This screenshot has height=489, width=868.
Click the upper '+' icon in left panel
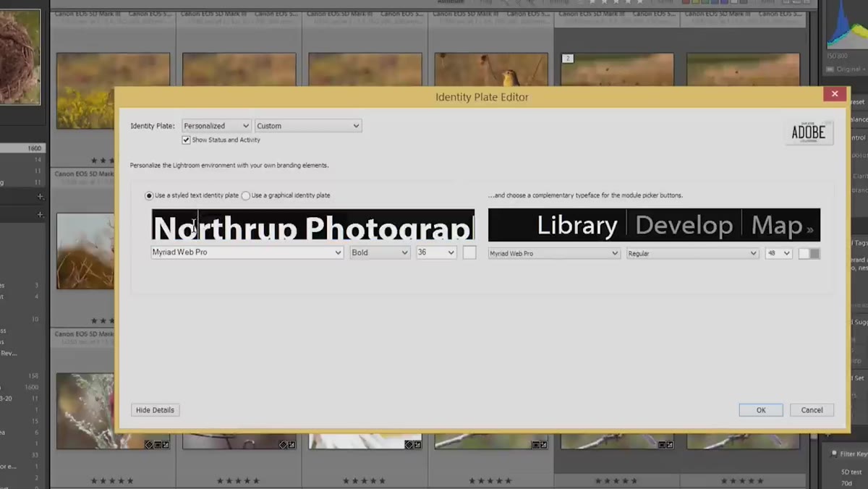point(41,196)
